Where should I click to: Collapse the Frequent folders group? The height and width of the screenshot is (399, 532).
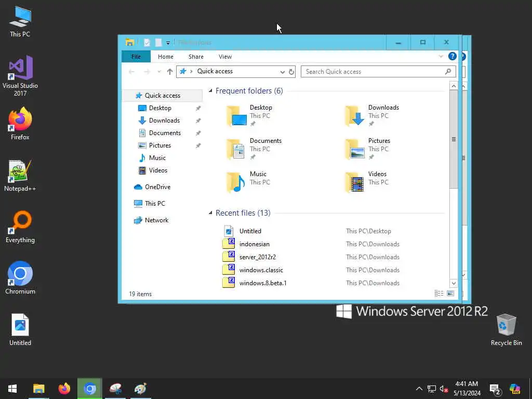tap(210, 90)
